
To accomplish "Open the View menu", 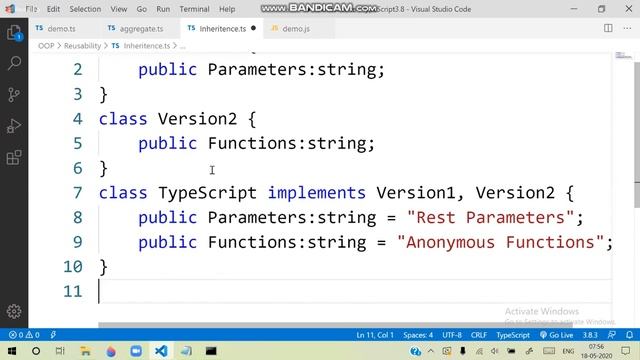I will click(118, 9).
